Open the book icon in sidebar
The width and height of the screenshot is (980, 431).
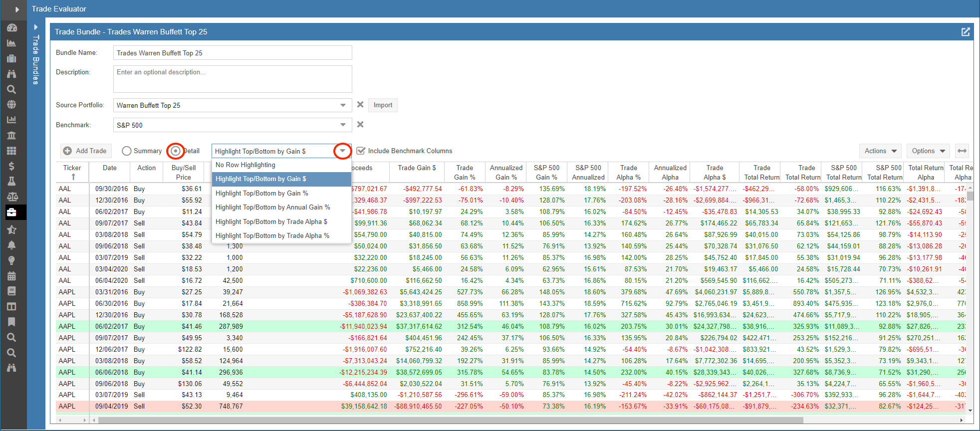click(x=12, y=291)
